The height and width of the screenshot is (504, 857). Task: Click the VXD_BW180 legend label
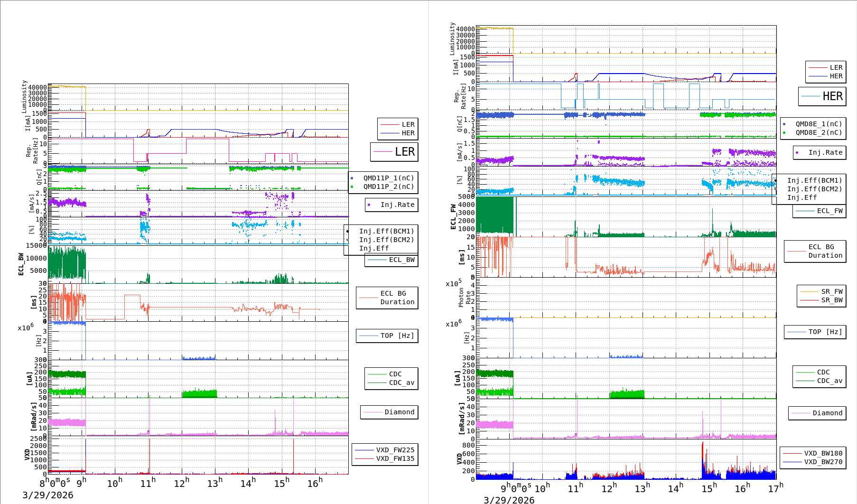click(823, 453)
